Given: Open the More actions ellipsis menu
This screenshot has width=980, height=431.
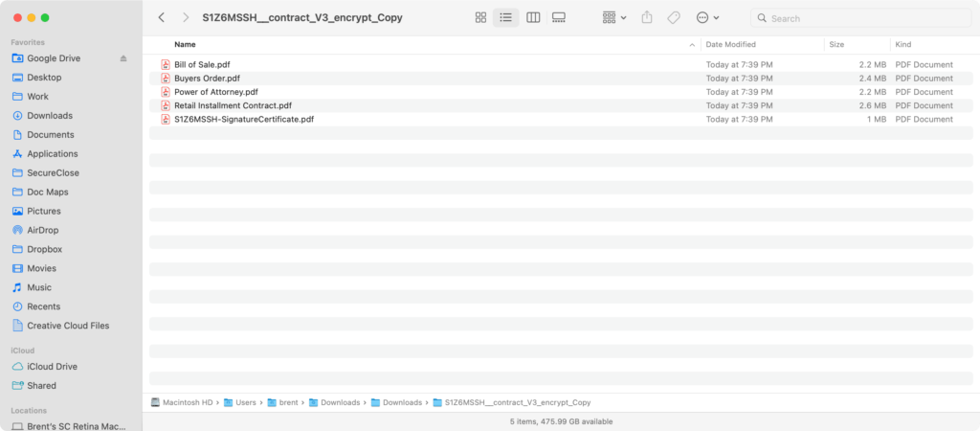Looking at the screenshot, I should click(707, 18).
